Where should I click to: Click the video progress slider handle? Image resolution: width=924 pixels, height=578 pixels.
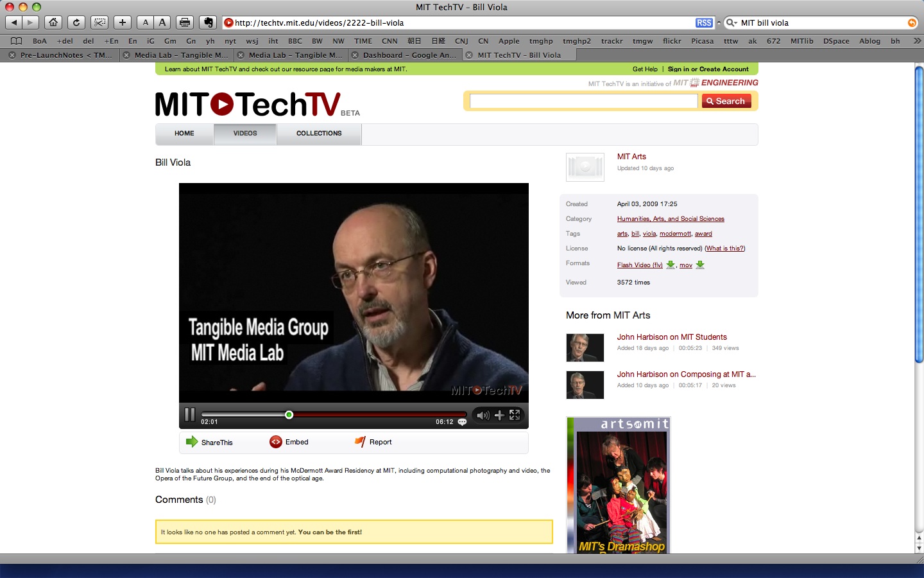pyautogui.click(x=289, y=415)
